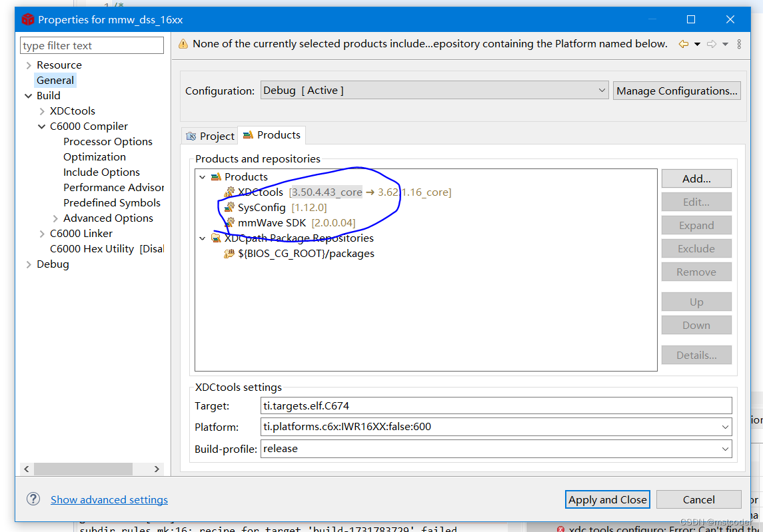763x532 pixels.
Task: Click the Expand button
Action: click(x=696, y=225)
